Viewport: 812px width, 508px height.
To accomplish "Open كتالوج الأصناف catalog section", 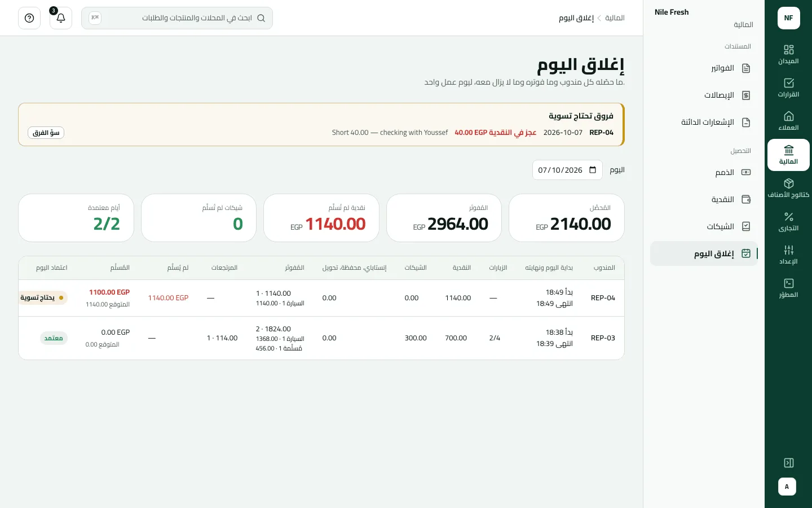I will (788, 188).
